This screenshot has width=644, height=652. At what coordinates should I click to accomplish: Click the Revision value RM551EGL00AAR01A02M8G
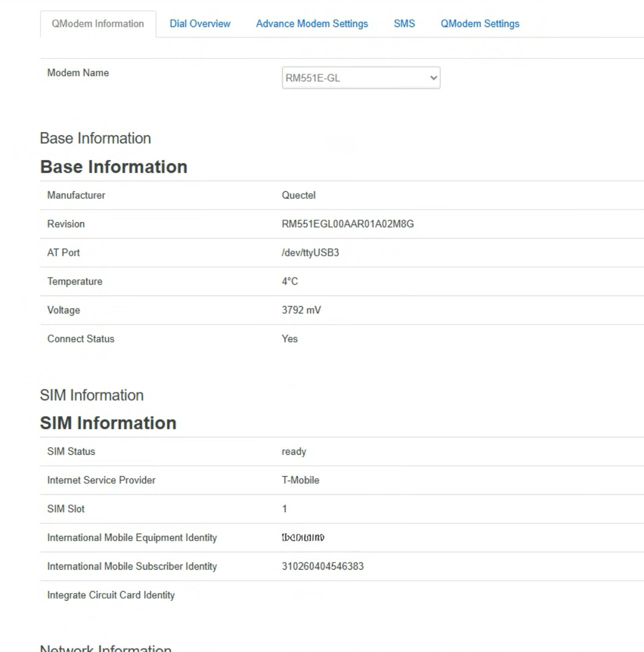pos(347,224)
